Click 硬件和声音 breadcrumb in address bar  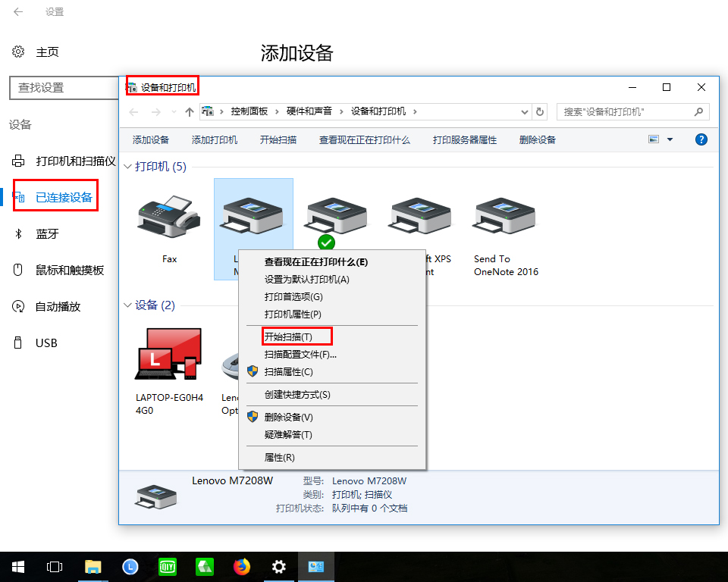(309, 111)
